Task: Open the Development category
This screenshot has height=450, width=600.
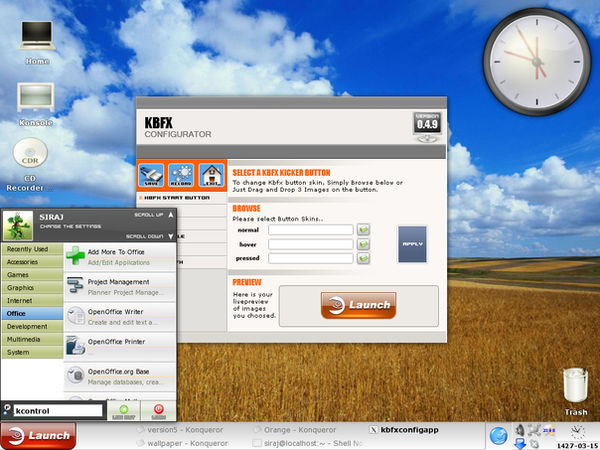Action: click(x=32, y=326)
